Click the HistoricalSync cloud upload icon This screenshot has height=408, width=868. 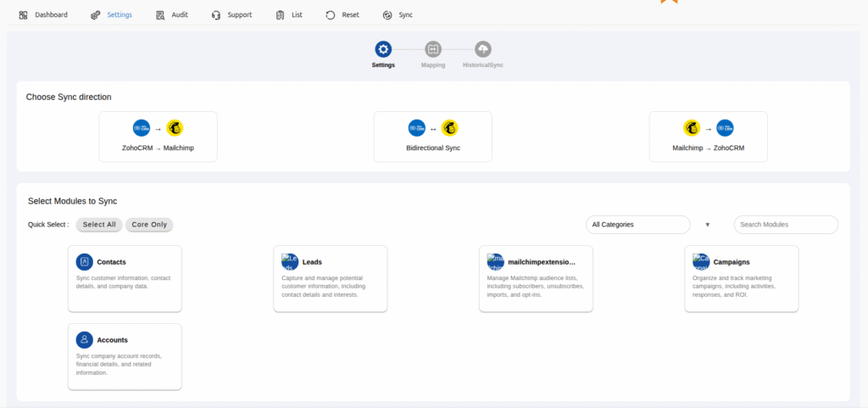pos(482,49)
